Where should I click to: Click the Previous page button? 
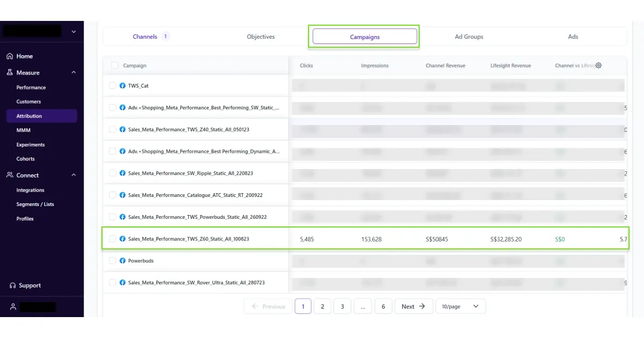point(268,306)
